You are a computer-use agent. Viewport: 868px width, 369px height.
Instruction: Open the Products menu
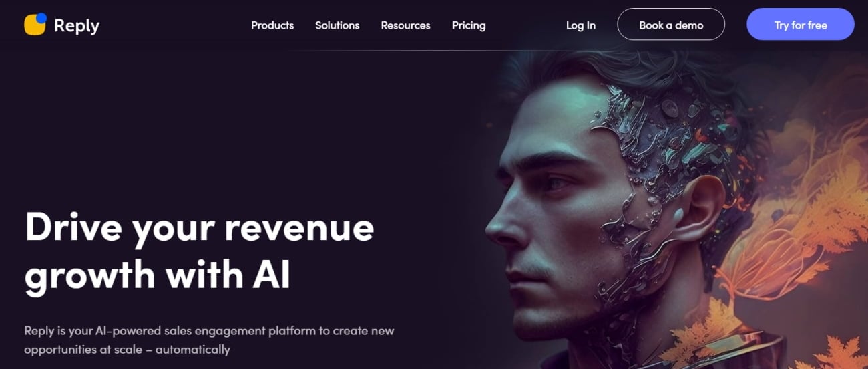[x=272, y=25]
